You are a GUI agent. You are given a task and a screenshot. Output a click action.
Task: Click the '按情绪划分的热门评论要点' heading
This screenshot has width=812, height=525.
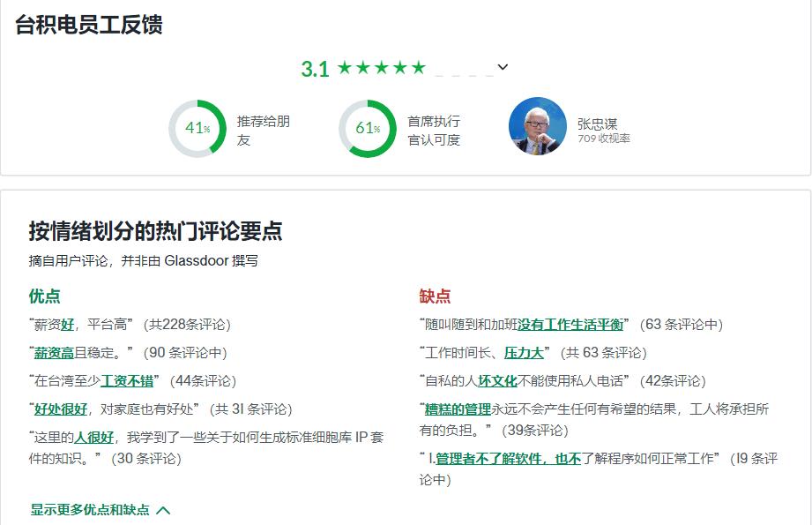pos(155,231)
